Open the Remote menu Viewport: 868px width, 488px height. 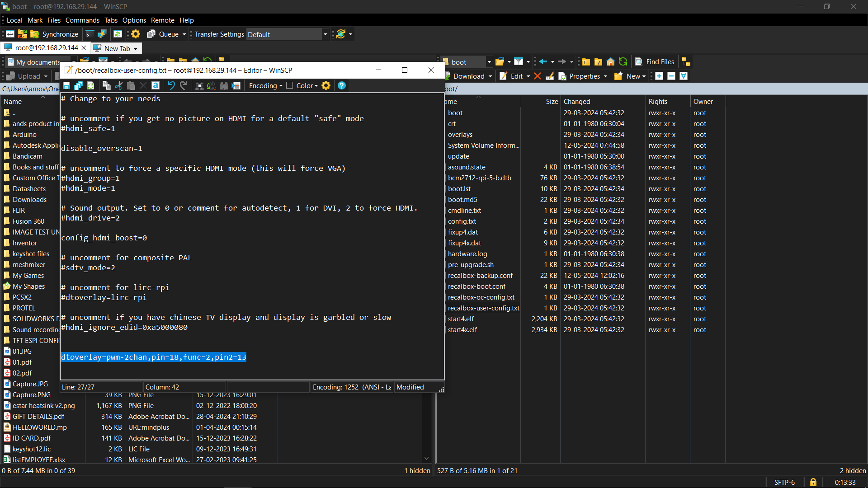click(x=163, y=20)
